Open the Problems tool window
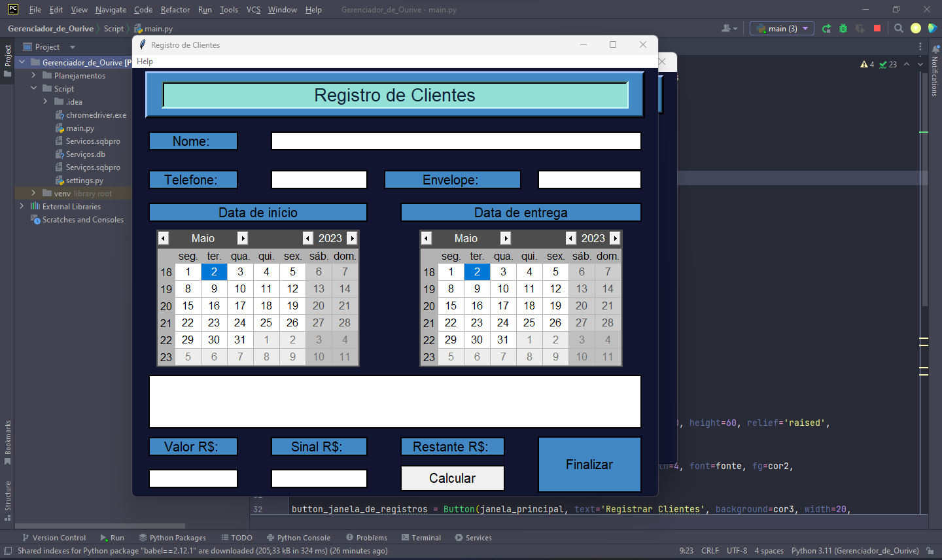Image resolution: width=942 pixels, height=560 pixels. coord(366,537)
